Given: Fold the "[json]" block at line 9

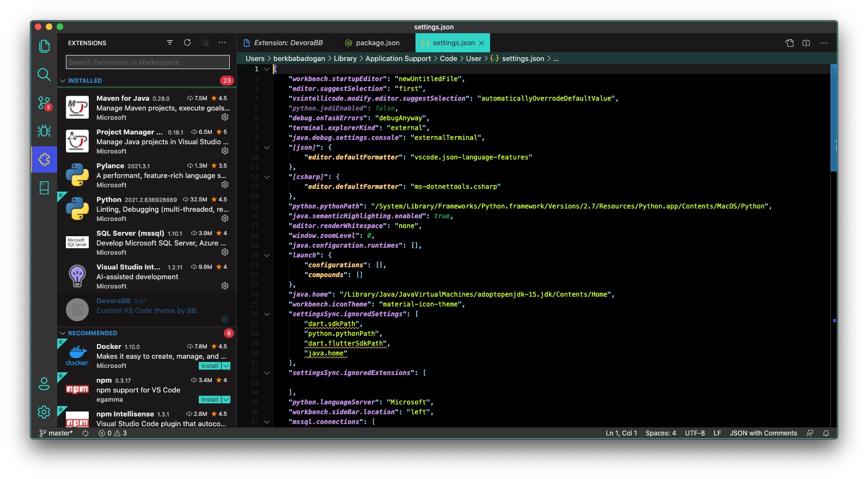Looking at the screenshot, I should 267,148.
